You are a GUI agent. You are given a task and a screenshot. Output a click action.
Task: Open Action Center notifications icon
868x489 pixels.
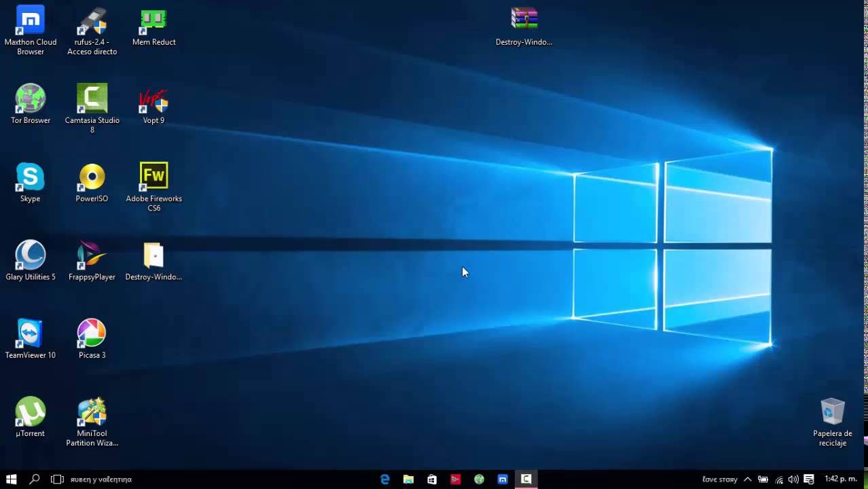point(809,479)
